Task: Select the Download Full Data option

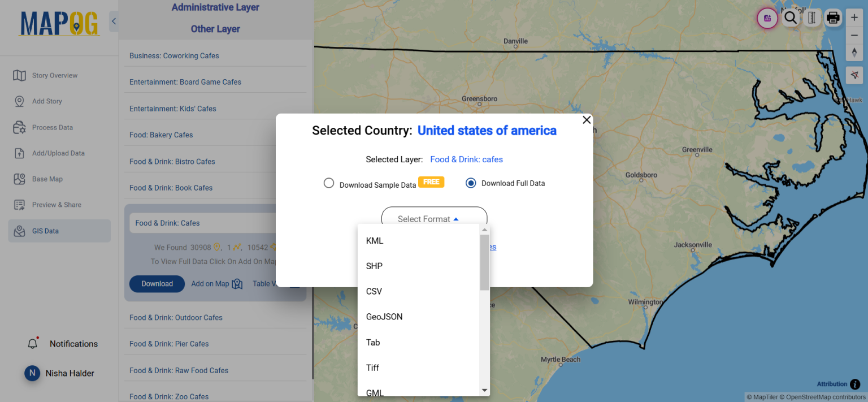Action: 471,183
